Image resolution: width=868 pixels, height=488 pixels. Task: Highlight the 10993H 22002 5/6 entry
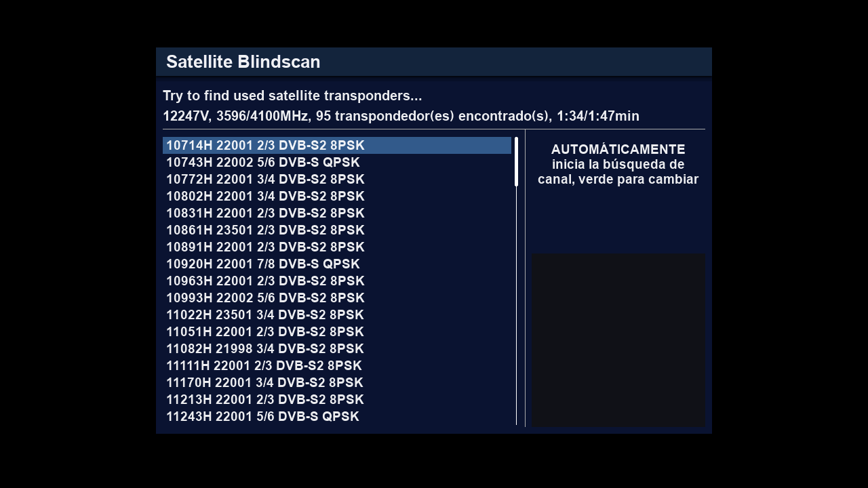pos(265,298)
